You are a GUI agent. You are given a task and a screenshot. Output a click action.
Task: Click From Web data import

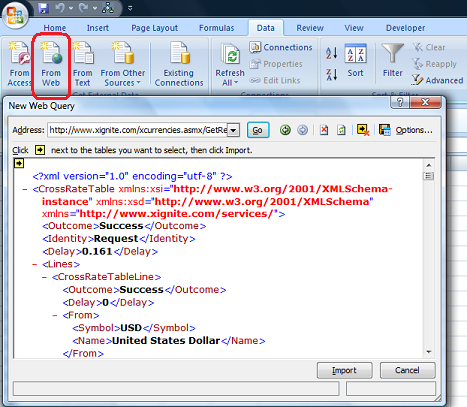tap(51, 64)
